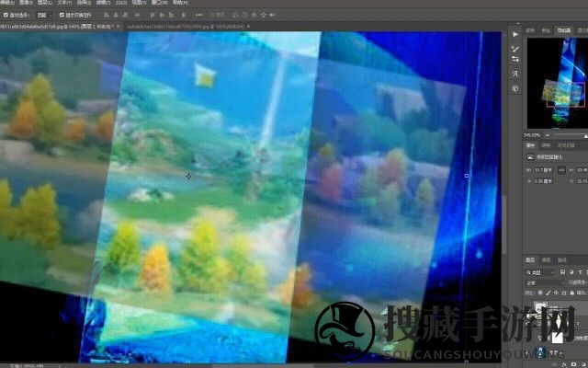Switch to the Properties tab
This screenshot has height=368, width=588.
(x=531, y=145)
